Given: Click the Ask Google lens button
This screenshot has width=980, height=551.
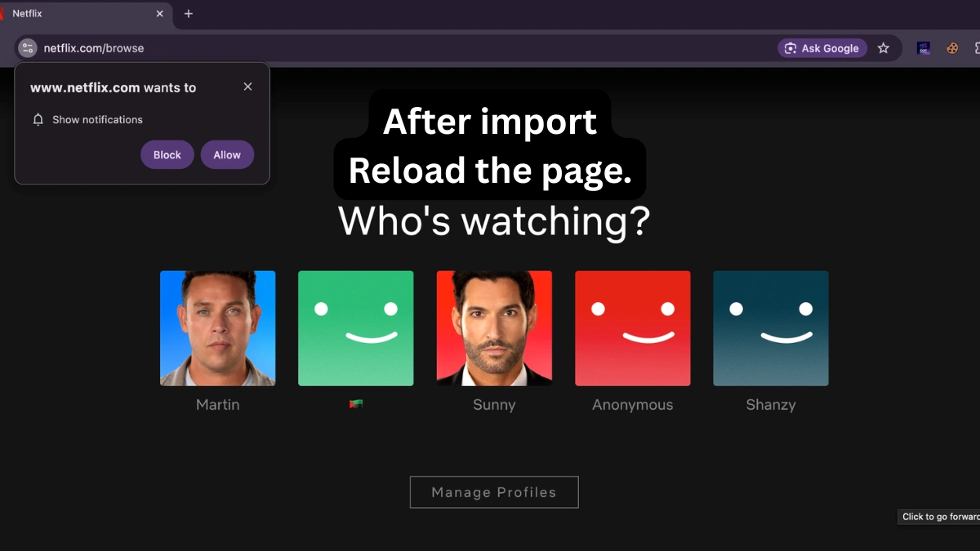Looking at the screenshot, I should click(822, 48).
